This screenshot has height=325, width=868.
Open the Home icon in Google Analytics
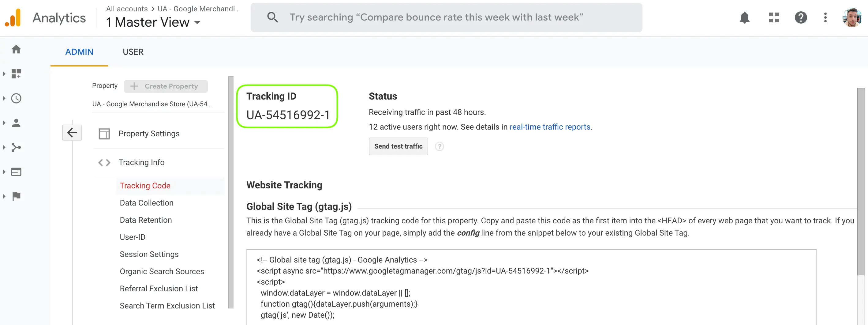pos(16,49)
